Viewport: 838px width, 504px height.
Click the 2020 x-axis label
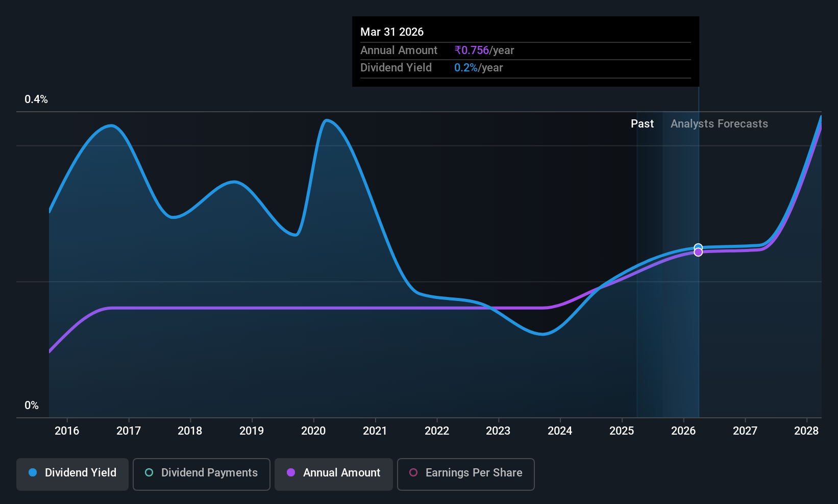[313, 431]
